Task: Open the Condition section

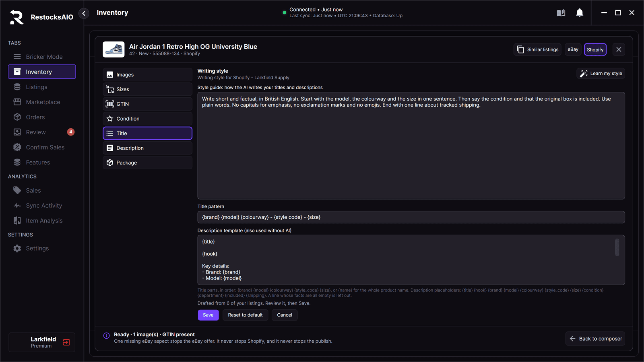Action: point(147,119)
